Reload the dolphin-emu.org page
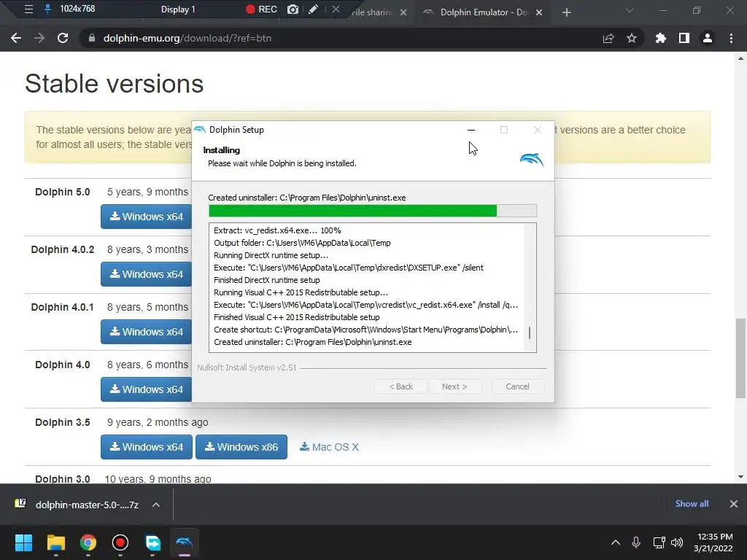Screen dimensions: 747x560 point(63,38)
